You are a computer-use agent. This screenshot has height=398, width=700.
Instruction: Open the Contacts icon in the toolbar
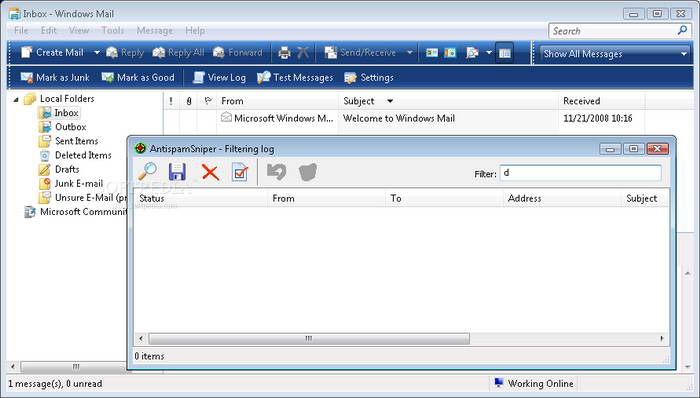click(x=432, y=53)
